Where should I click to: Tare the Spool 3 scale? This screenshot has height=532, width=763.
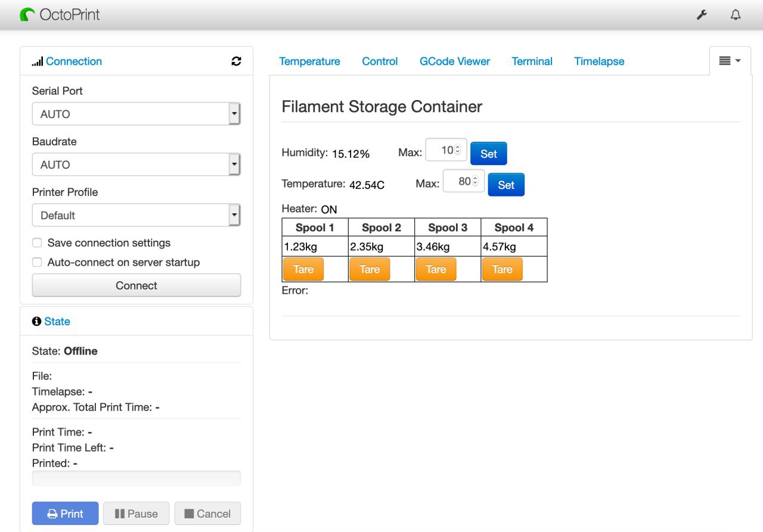pos(436,269)
